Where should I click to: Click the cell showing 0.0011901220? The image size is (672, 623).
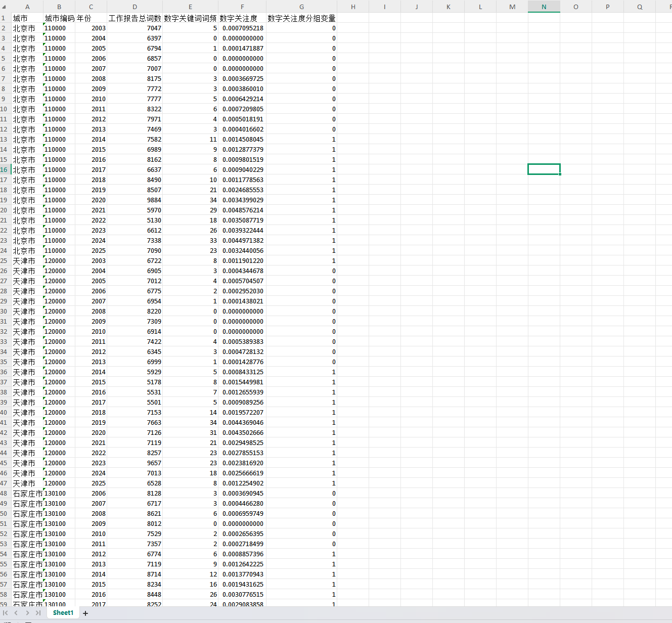tap(243, 261)
